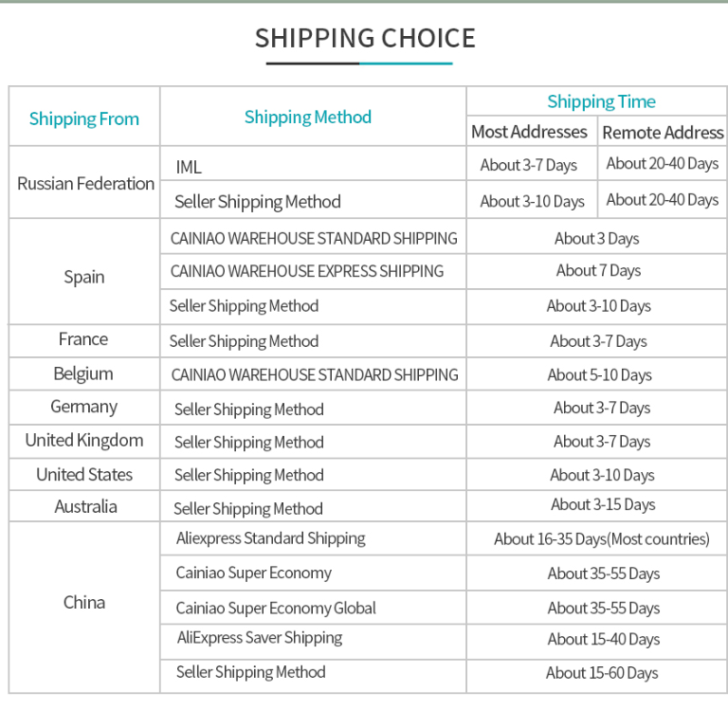This screenshot has height=728, width=728.
Task: Select the France origin cell
Action: coord(83,339)
